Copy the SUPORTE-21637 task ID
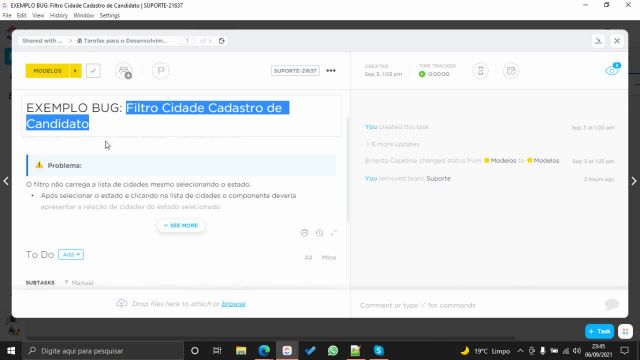 click(295, 71)
